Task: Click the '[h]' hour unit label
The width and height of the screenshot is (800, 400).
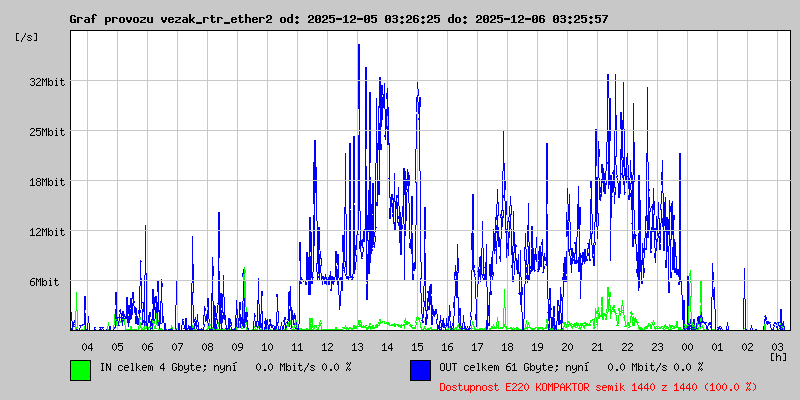Action: [x=778, y=356]
